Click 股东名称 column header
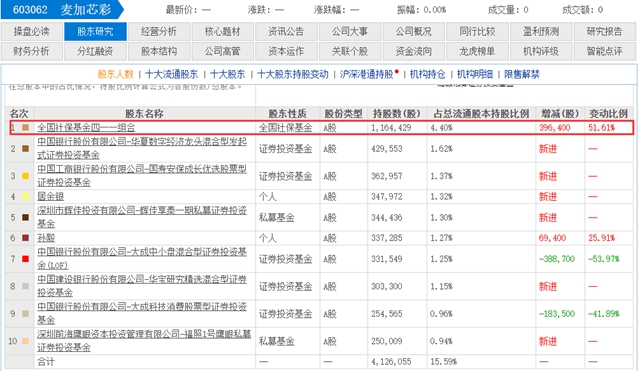The height and width of the screenshot is (371, 640). (x=144, y=114)
